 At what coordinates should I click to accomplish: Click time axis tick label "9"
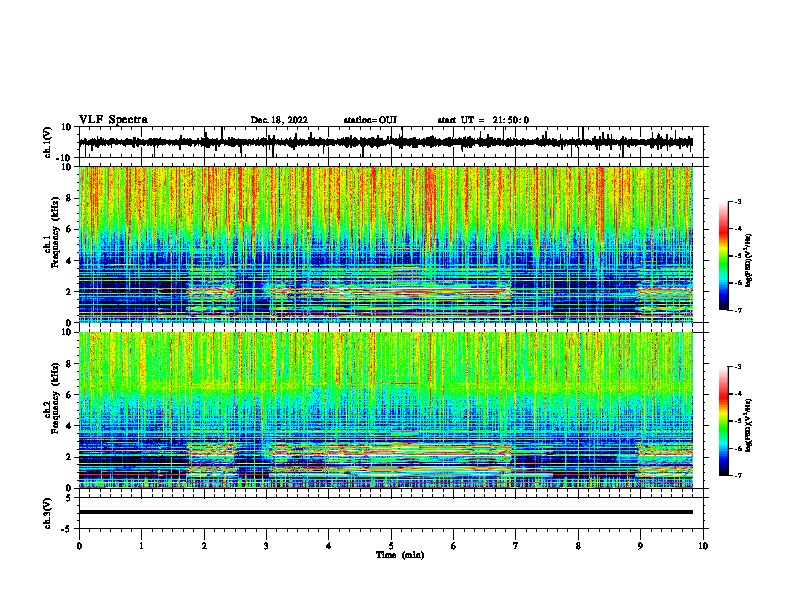click(x=640, y=546)
